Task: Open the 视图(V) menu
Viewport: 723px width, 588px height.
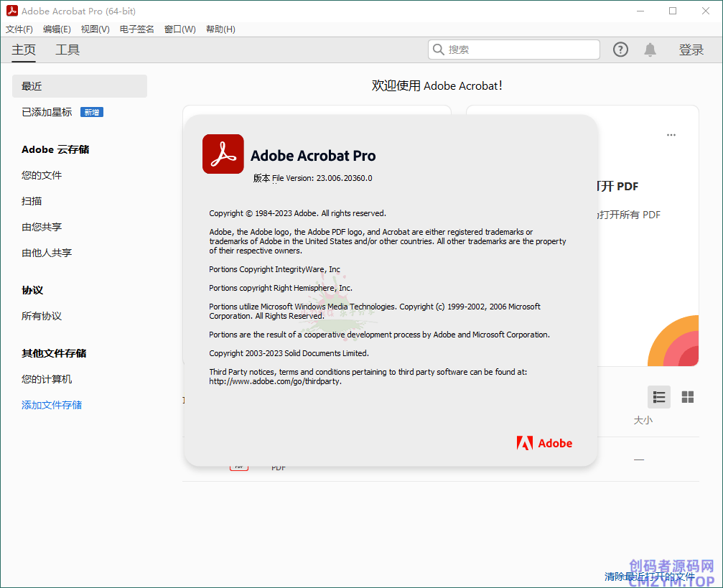Action: (x=95, y=29)
